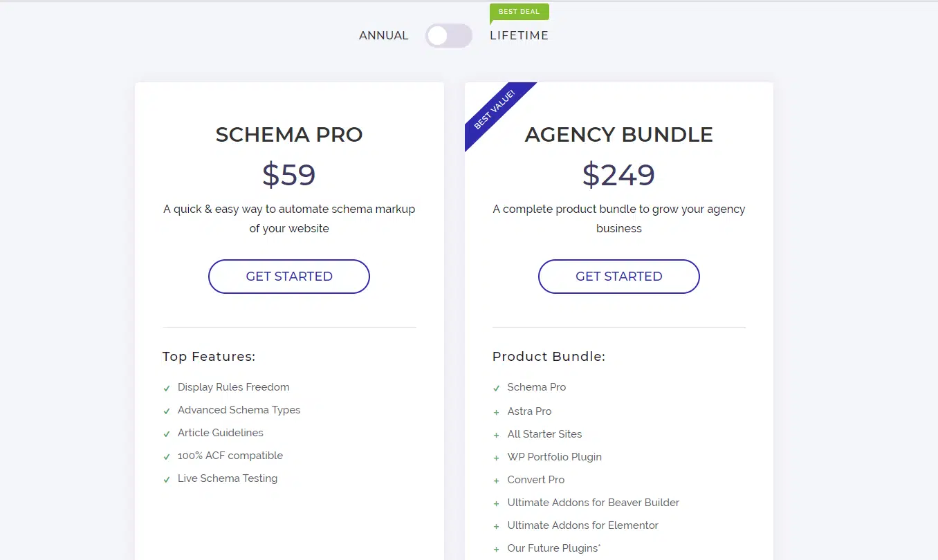
Task: Click Ultimate Addons for Elementor item
Action: pyautogui.click(x=582, y=525)
